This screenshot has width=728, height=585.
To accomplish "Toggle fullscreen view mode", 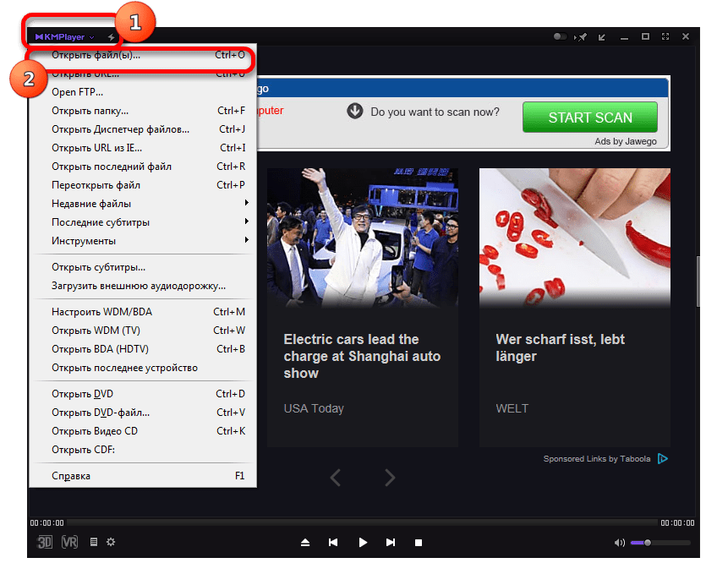I will point(665,36).
